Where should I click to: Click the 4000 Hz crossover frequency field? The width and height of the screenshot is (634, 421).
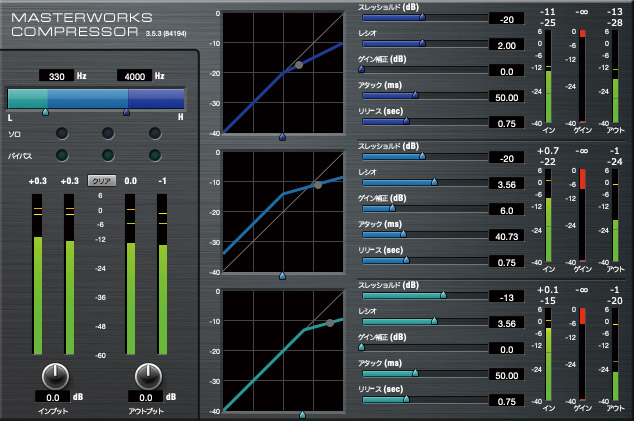(x=135, y=76)
